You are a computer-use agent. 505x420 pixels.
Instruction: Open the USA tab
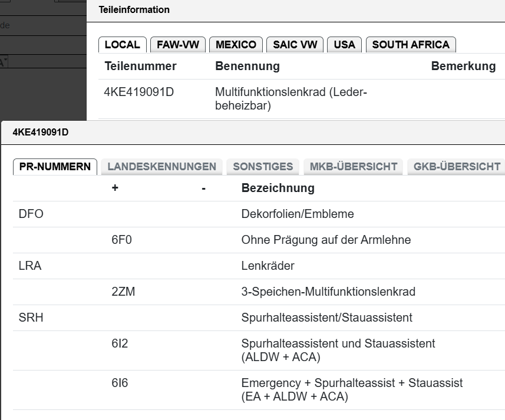(x=344, y=45)
